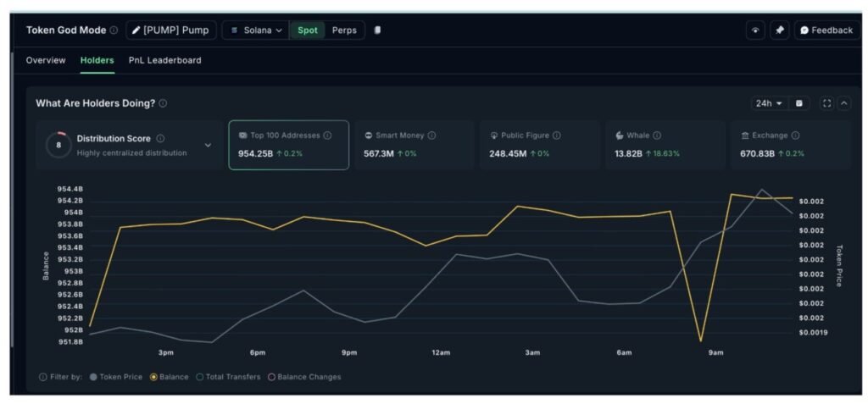868x404 pixels.
Task: Click the copy icon next to Perps
Action: [x=377, y=30]
